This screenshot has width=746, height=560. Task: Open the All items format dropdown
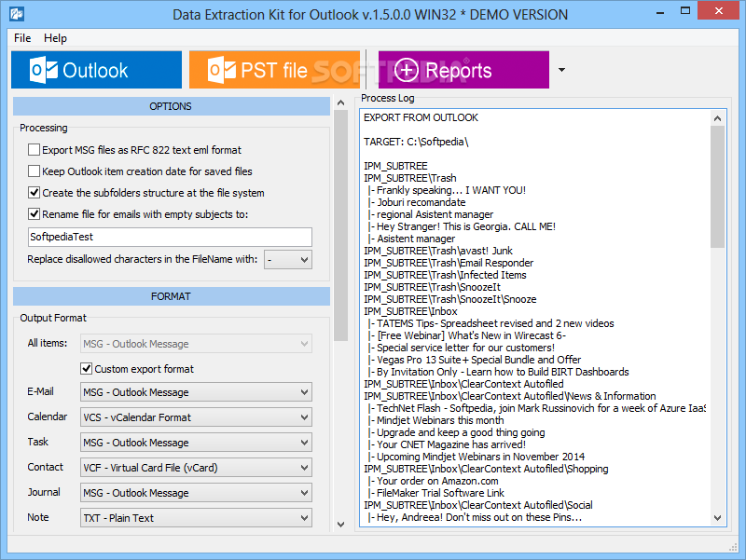(x=196, y=344)
